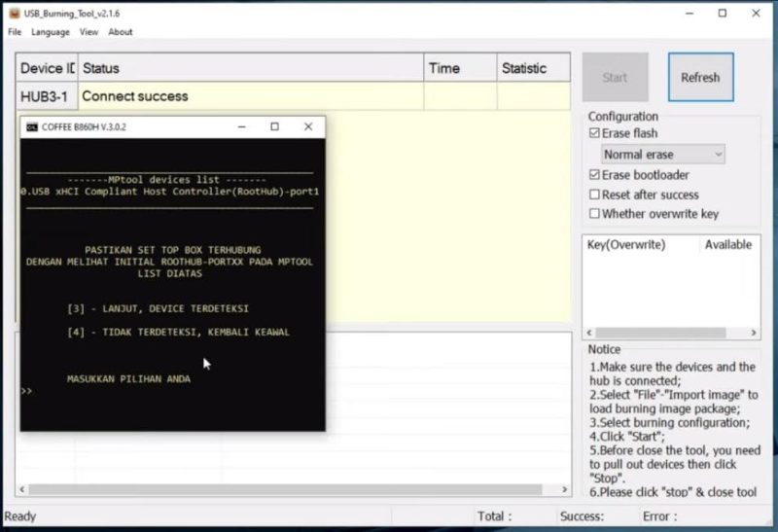This screenshot has width=778, height=532.
Task: Open the View menu
Action: [88, 32]
